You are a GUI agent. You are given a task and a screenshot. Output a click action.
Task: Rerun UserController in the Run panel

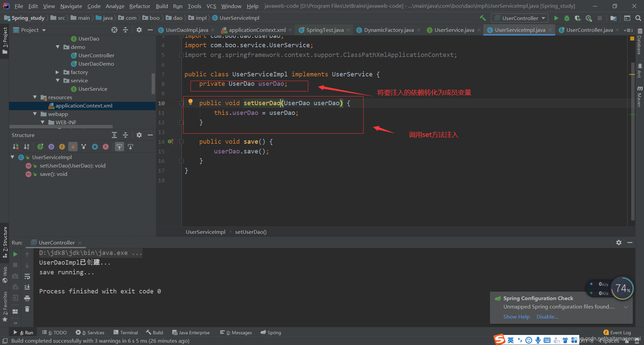point(15,254)
